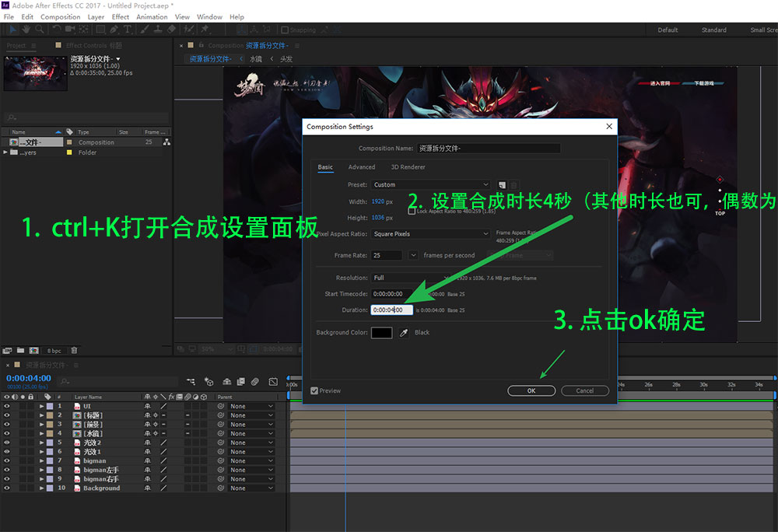Select the Basic tab
This screenshot has width=778, height=532.
point(325,167)
